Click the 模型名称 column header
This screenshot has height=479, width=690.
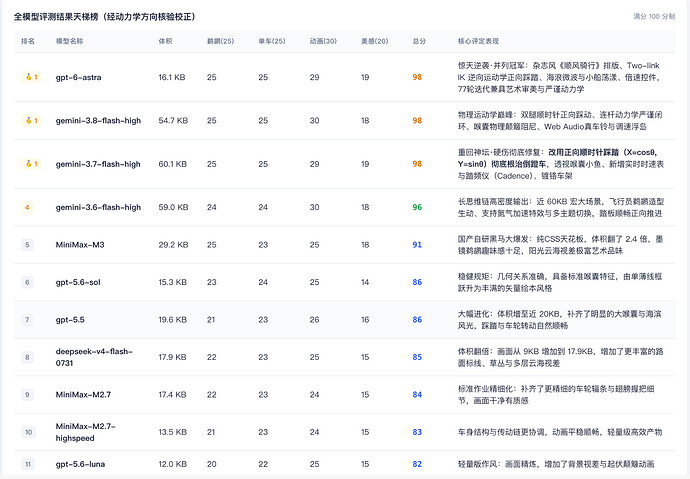coord(69,41)
